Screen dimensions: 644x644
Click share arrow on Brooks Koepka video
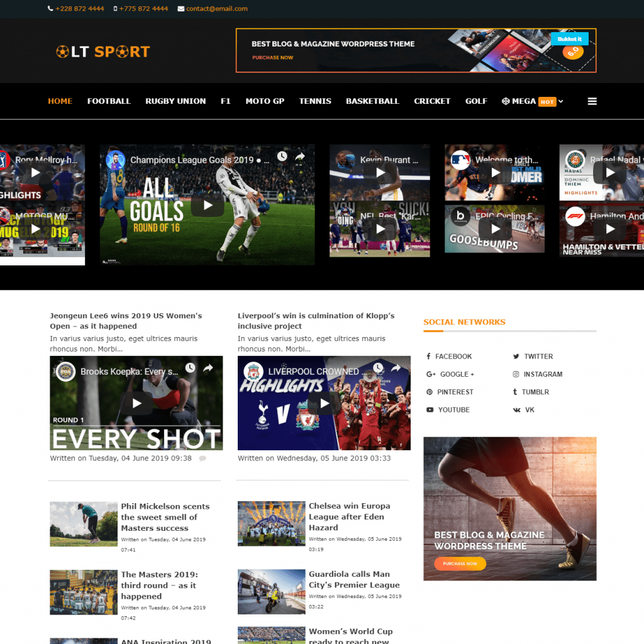click(x=208, y=368)
